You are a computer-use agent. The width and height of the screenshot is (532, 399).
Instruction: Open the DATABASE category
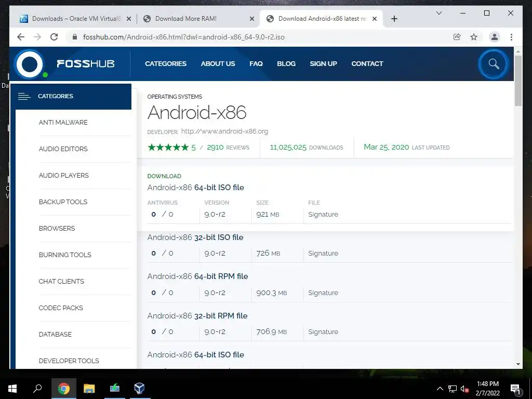[x=55, y=334]
